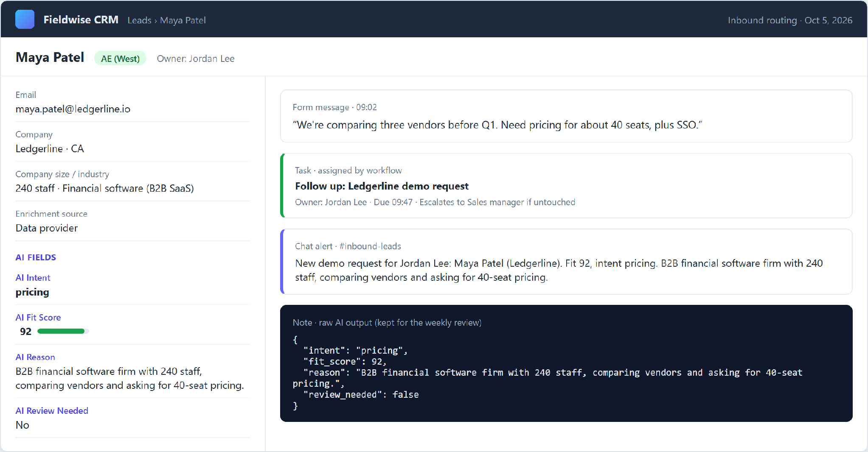
Task: Open the Form message 09:02 card
Action: 566,116
